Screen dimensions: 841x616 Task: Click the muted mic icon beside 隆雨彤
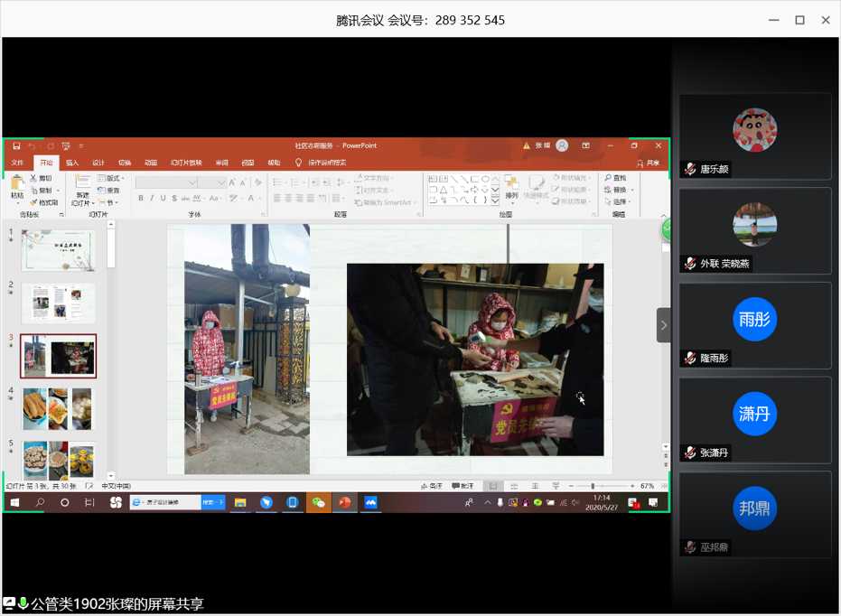pos(690,359)
